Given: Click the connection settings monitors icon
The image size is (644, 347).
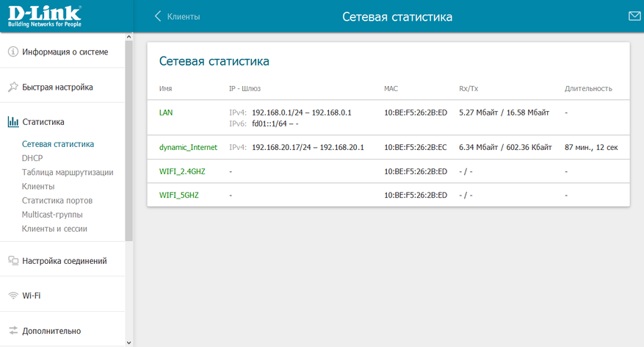Looking at the screenshot, I should (13, 260).
